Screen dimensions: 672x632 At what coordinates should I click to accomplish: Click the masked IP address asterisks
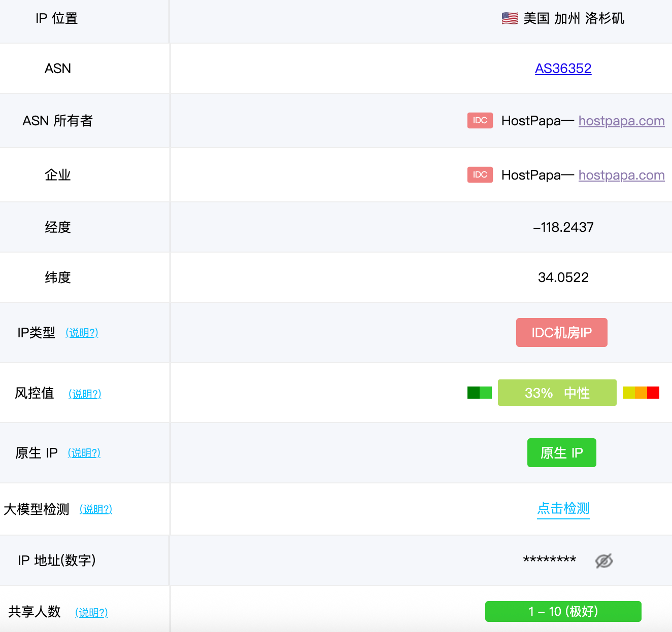pyautogui.click(x=549, y=560)
